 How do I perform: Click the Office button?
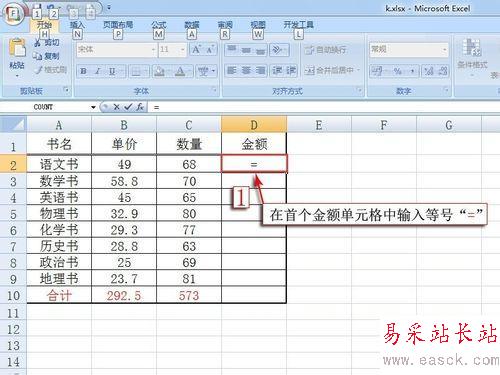click(x=13, y=14)
